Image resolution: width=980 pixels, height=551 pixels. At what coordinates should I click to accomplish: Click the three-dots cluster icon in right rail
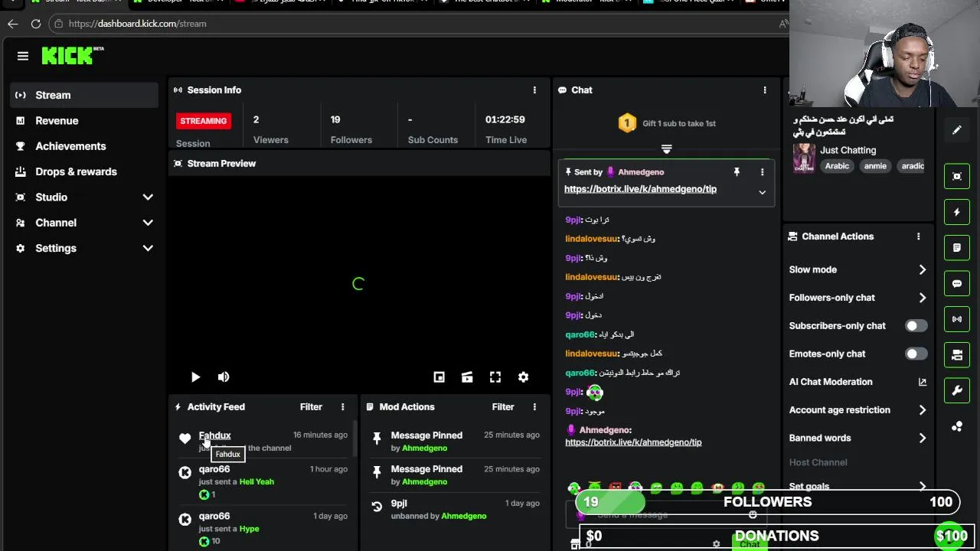click(x=957, y=426)
